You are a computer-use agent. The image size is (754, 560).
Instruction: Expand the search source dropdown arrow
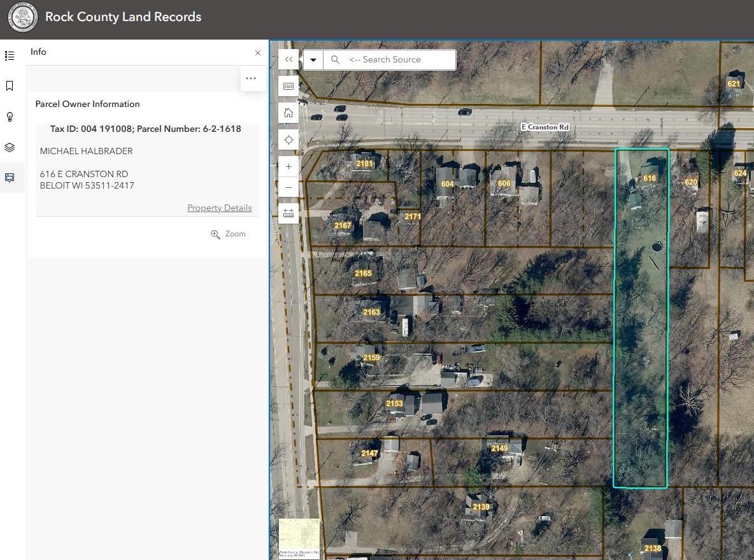point(313,60)
